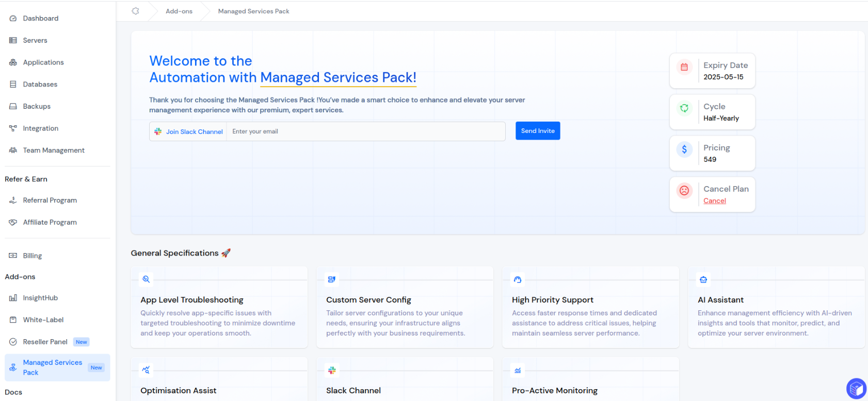868x401 pixels.
Task: Click the Databases sidebar icon
Action: (13, 85)
